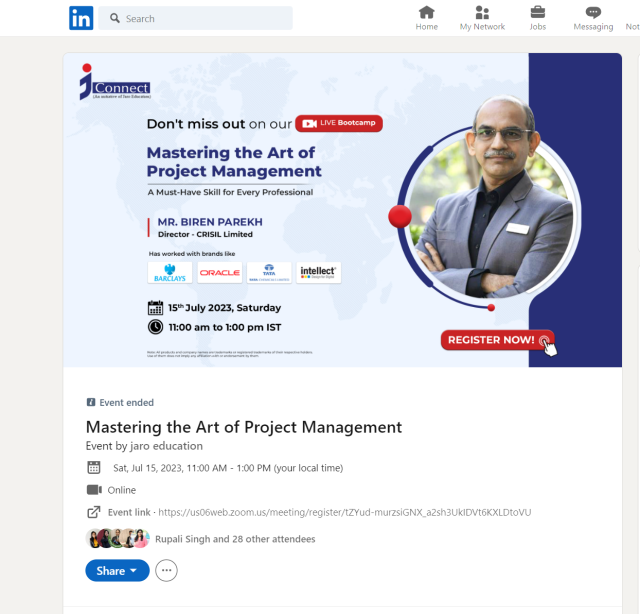Open the more options ellipsis button
Image resolution: width=640 pixels, height=614 pixels.
(166, 570)
